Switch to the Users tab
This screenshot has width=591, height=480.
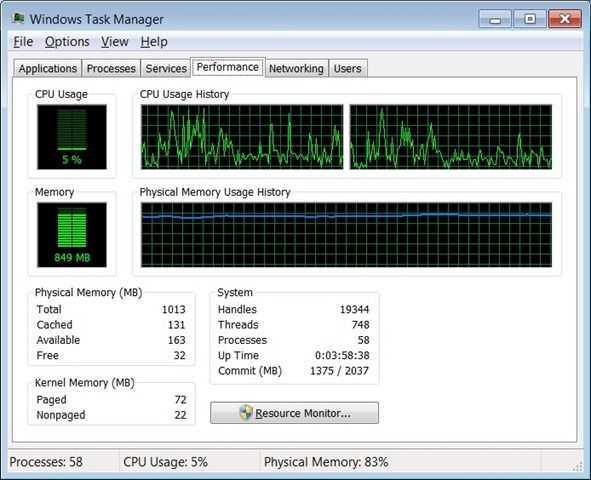[x=348, y=69]
